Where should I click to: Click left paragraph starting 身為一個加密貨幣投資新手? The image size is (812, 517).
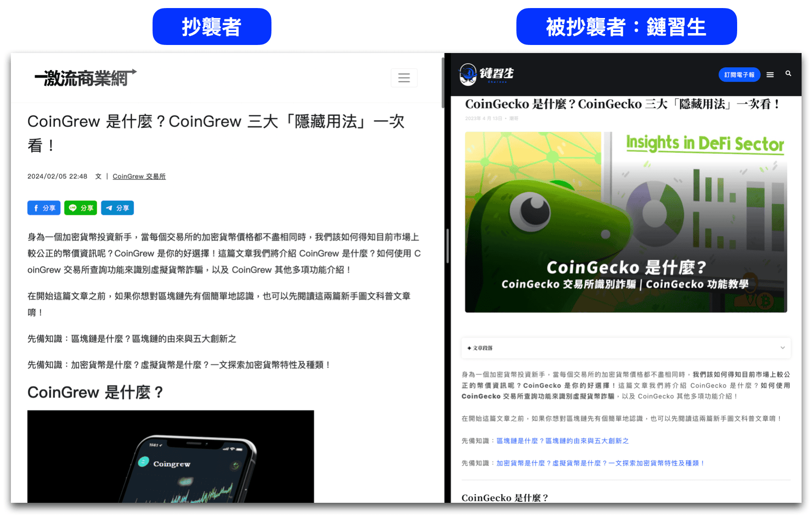pyautogui.click(x=224, y=253)
